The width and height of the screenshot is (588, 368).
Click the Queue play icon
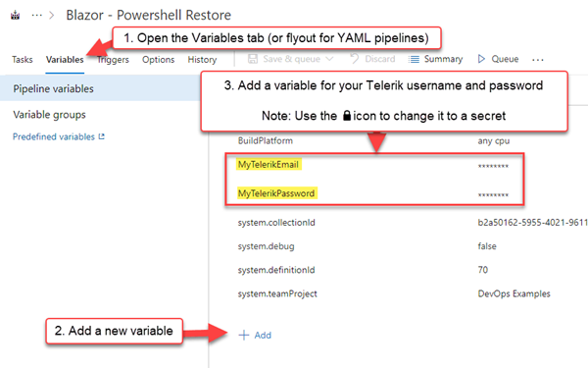481,59
